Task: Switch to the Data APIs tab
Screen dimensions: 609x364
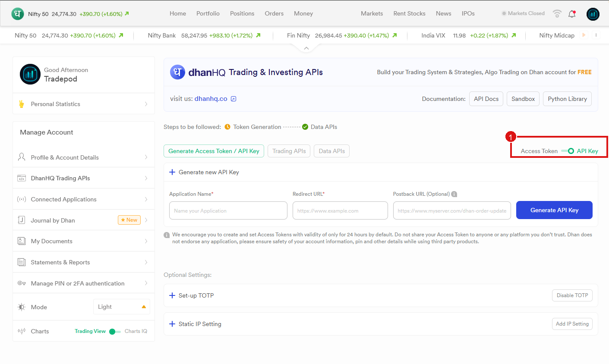Action: tap(332, 151)
